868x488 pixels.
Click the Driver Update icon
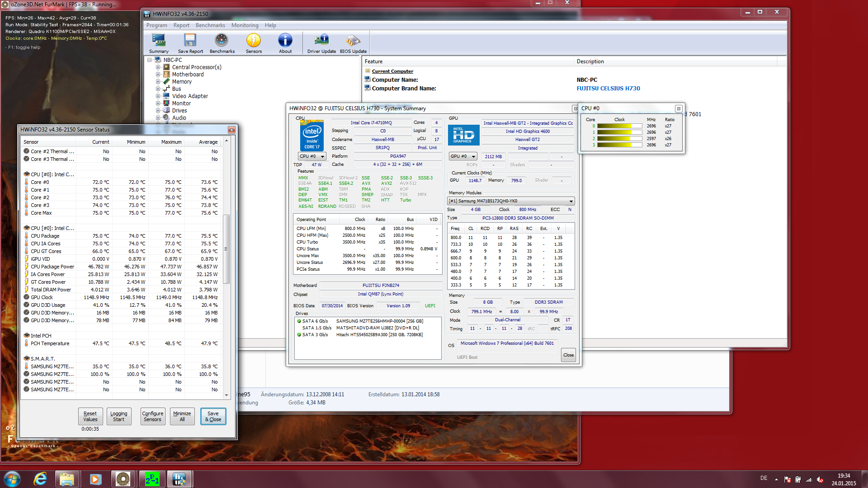pyautogui.click(x=321, y=43)
